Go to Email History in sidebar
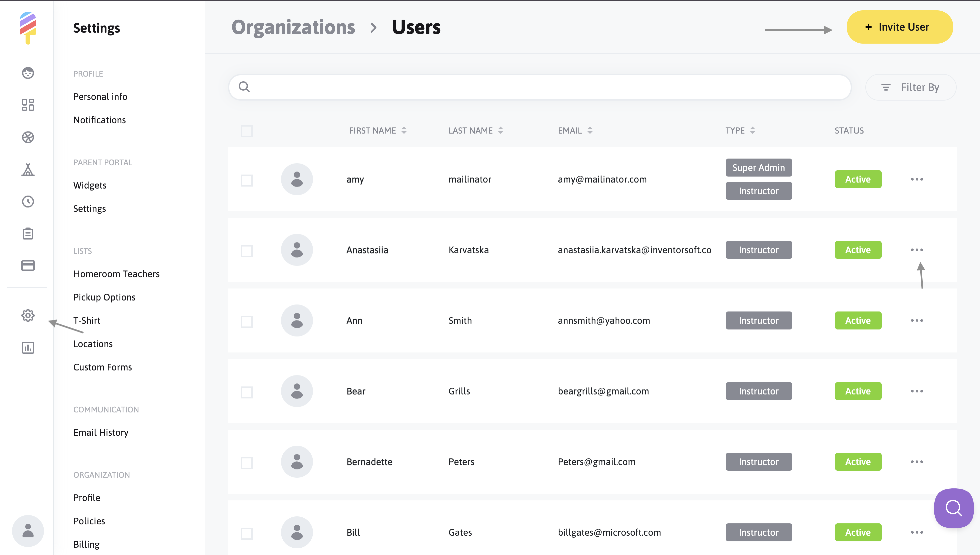 [x=101, y=432]
